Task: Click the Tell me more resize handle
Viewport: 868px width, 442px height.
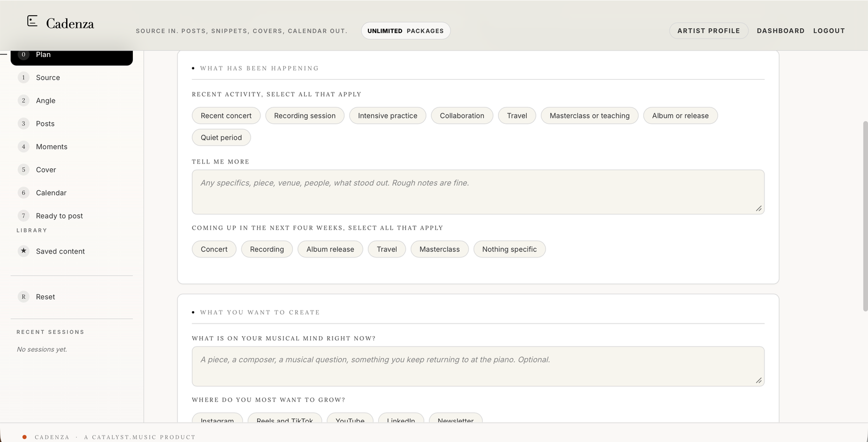Action: [758, 209]
